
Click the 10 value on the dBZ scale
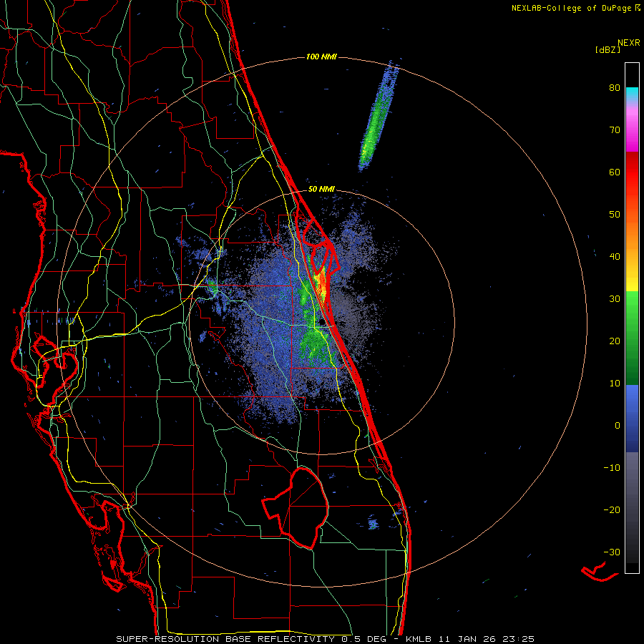pyautogui.click(x=615, y=384)
